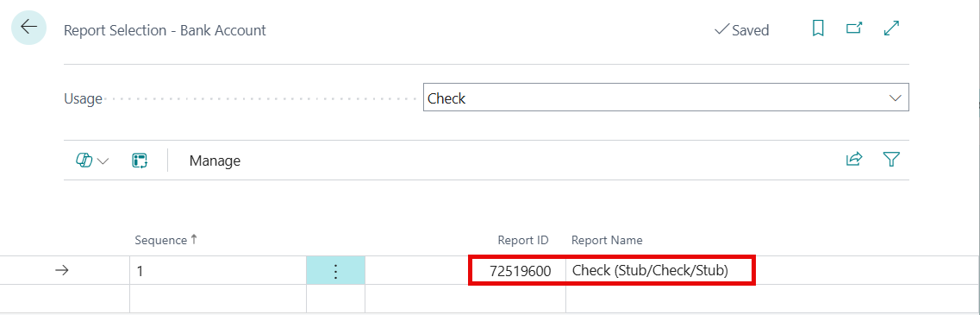
Task: Click the Edit in Excel list icon
Action: (x=140, y=161)
